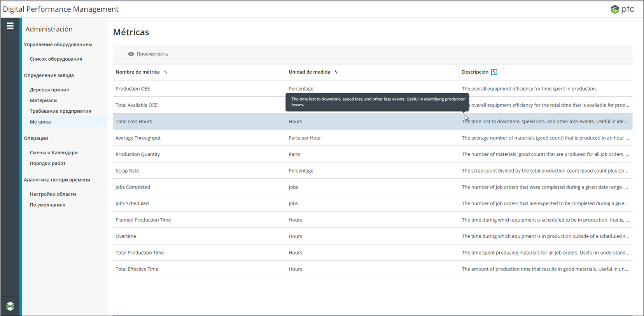Select the Jobs Scheduled row
The height and width of the screenshot is (316, 644).
point(373,203)
